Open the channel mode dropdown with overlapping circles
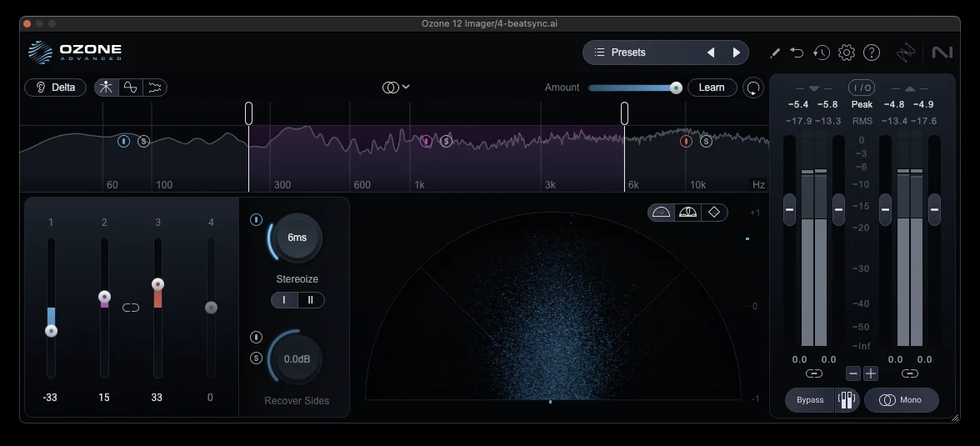 coord(396,88)
